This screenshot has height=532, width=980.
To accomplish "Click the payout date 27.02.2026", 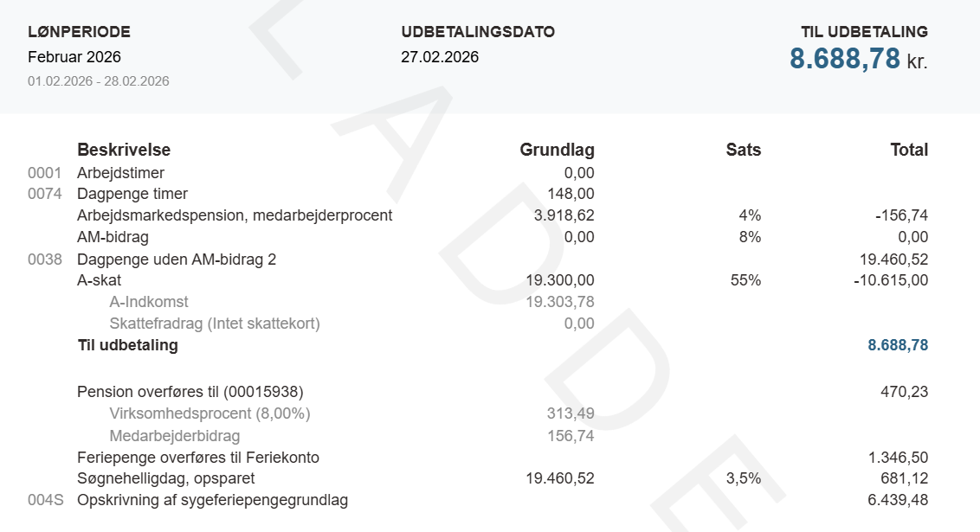I will (440, 57).
